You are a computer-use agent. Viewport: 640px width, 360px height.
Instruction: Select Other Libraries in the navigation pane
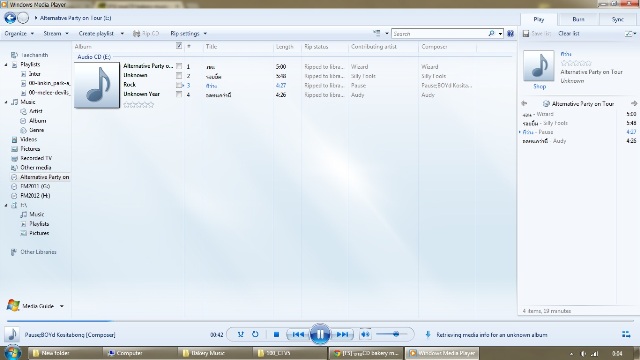pyautogui.click(x=38, y=252)
